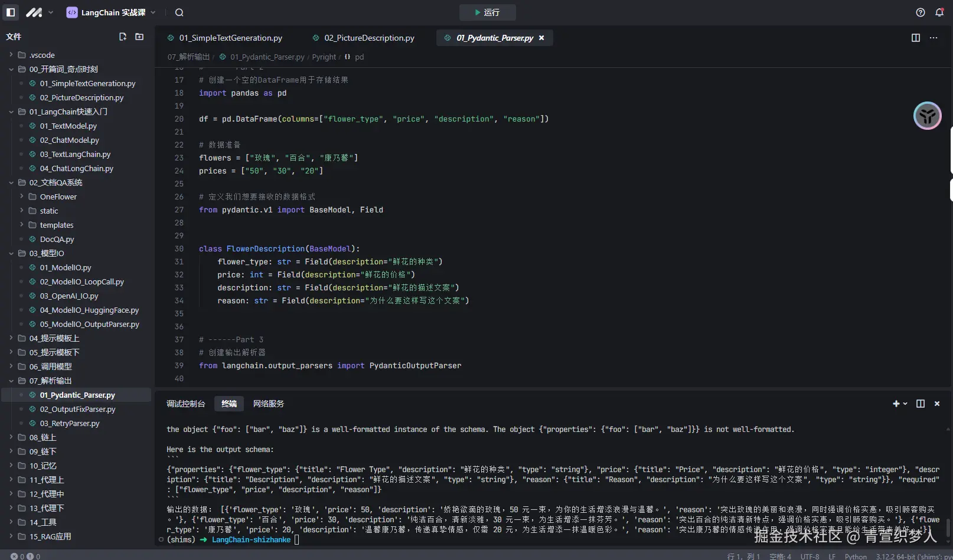Open the help question mark icon

tap(921, 12)
